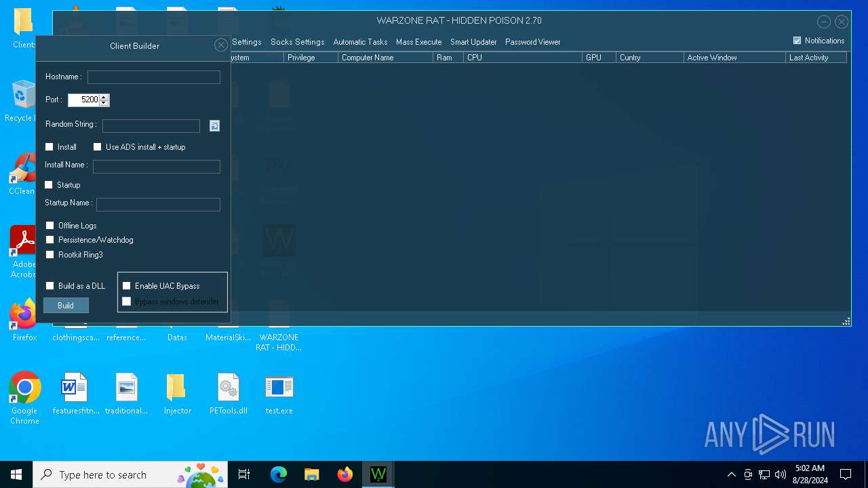Screen dimensions: 868x488
Task: Select the Firefox desktop shortcut
Action: (24, 320)
